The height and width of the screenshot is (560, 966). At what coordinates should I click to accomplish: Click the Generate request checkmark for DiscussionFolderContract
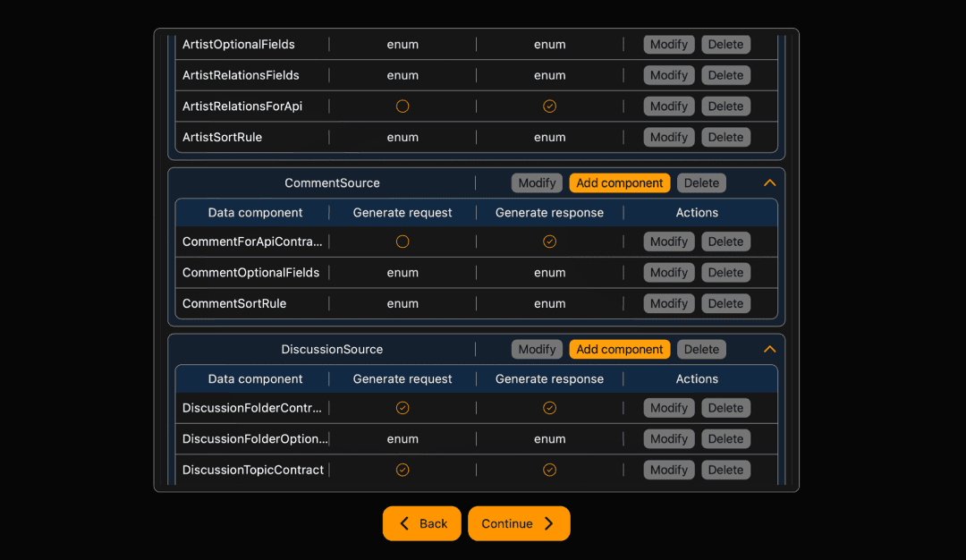(x=402, y=407)
